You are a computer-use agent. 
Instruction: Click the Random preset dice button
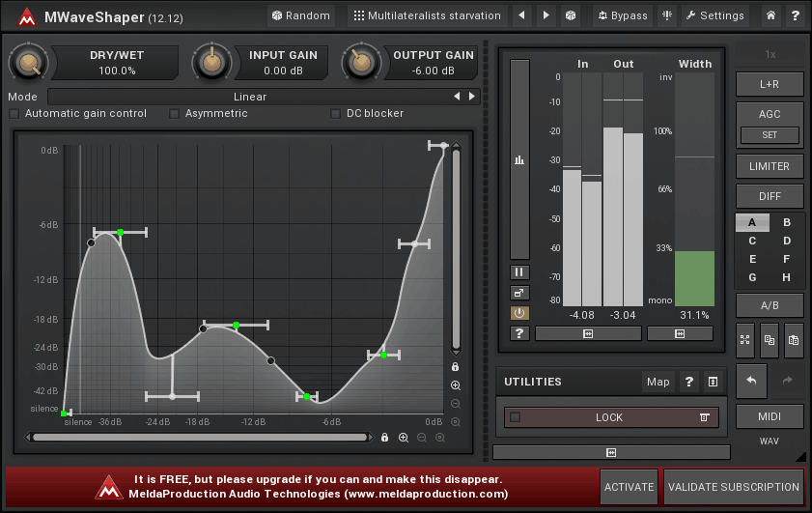(x=300, y=15)
